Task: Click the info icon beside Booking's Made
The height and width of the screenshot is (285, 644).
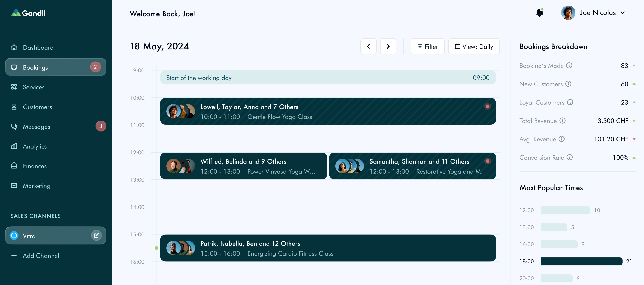Action: click(569, 66)
